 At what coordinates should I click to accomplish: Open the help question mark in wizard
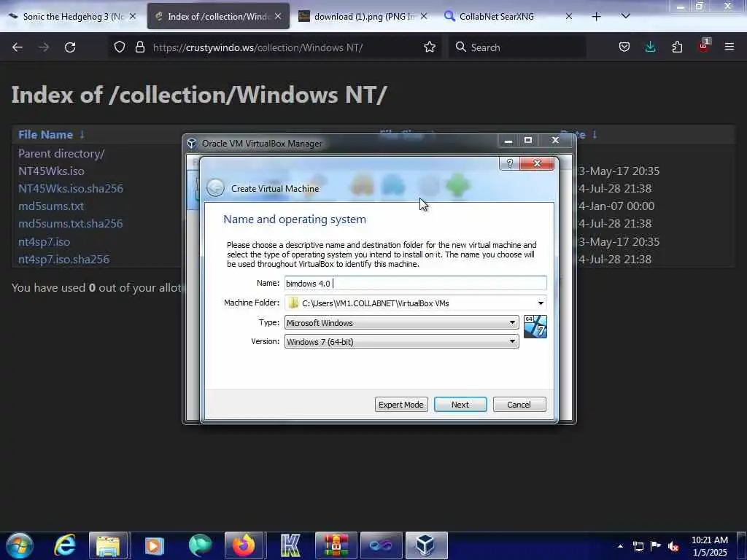(510, 163)
